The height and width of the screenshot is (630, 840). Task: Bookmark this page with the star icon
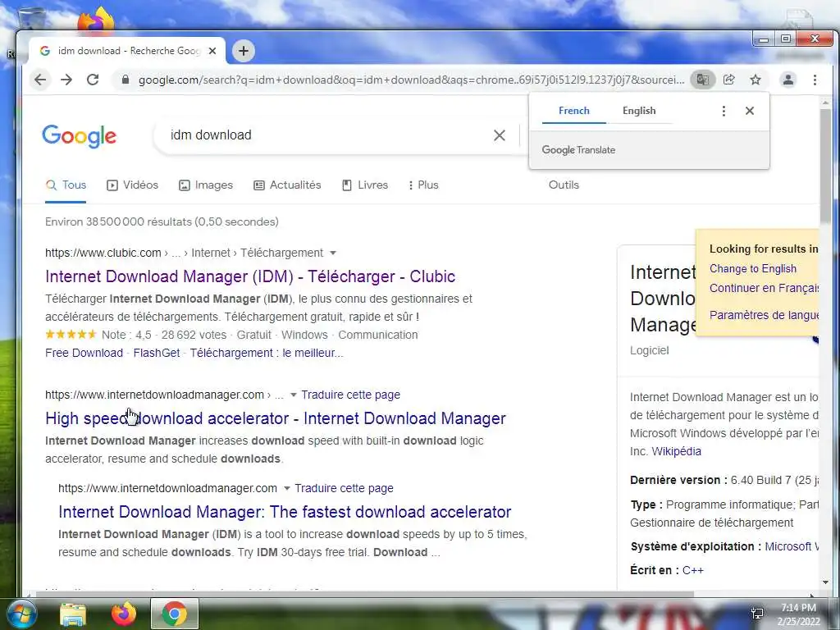[756, 80]
